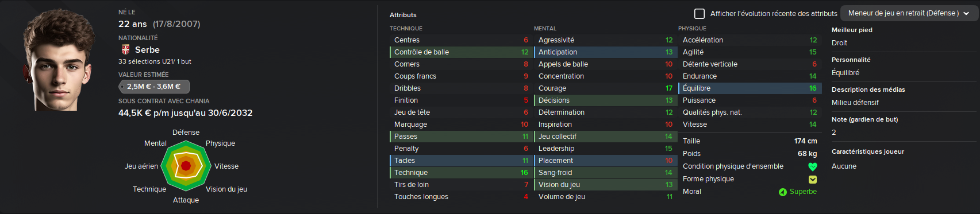Click the Chania club contract label

164,101
